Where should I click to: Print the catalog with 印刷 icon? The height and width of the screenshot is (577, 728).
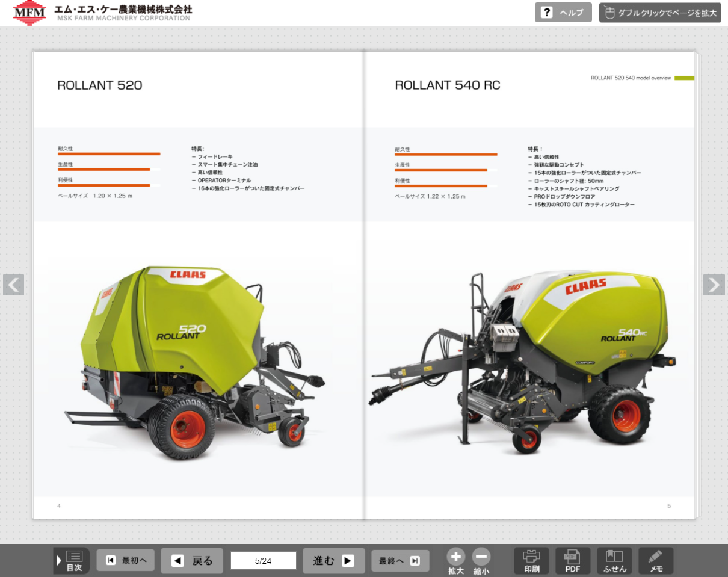531,561
